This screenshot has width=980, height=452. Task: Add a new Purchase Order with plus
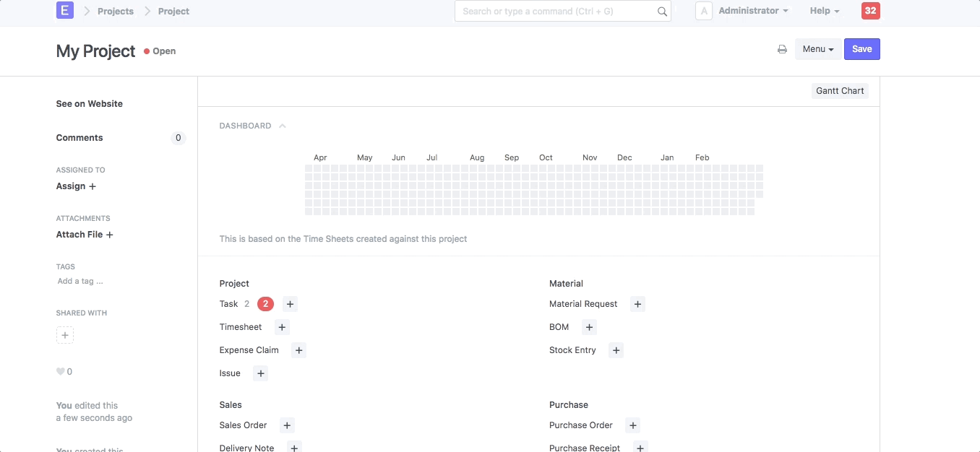(x=632, y=425)
